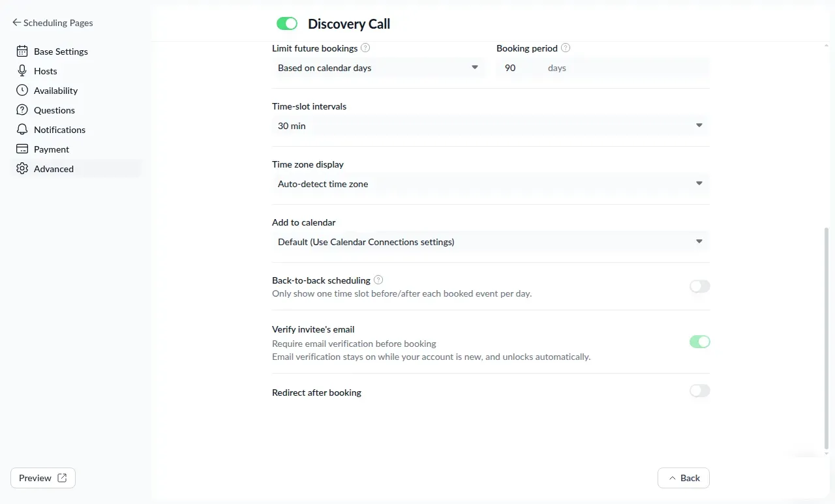Open the Time zone display dropdown
This screenshot has height=504, width=835.
coord(490,184)
